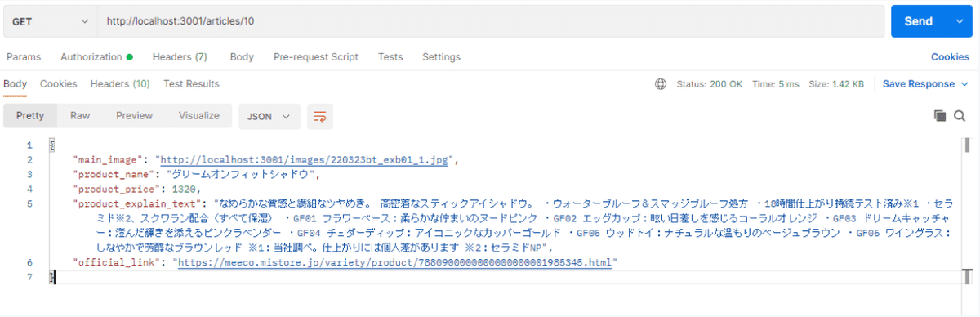Open search in response with magnifier icon
980x317 pixels.
960,116
